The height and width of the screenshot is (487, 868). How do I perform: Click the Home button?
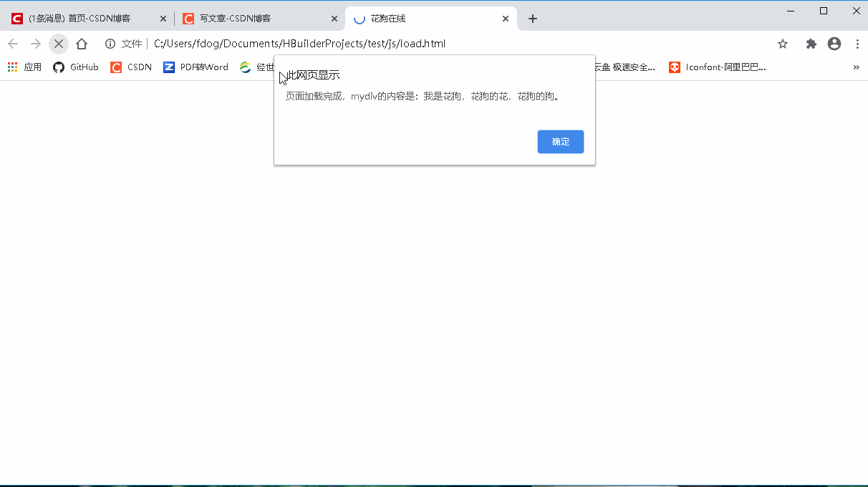(x=82, y=43)
